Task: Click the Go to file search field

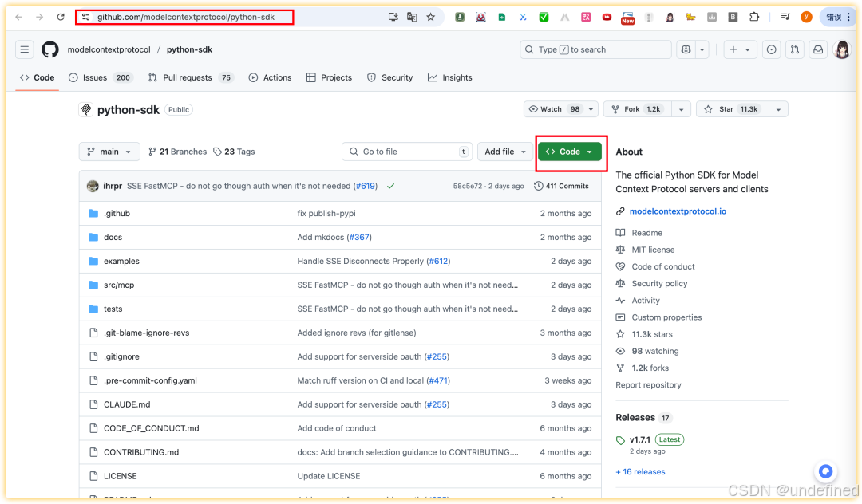Action: pos(407,152)
